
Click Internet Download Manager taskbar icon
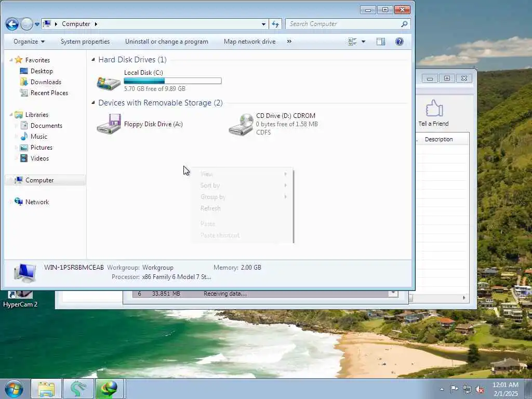(x=109, y=389)
